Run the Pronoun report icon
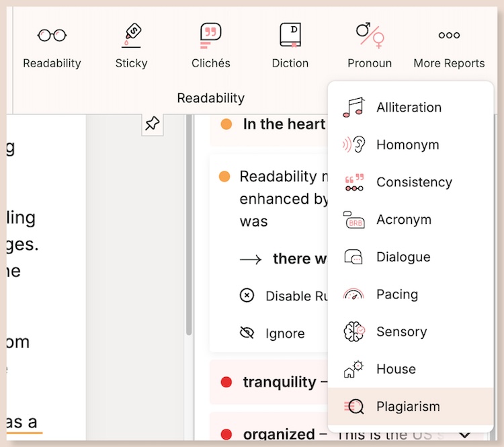Image resolution: width=504 pixels, height=447 pixels. pos(370,36)
